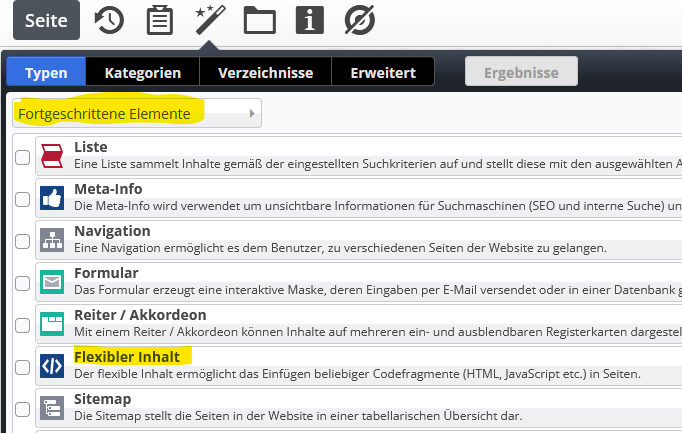Check the Liste checkbox
The height and width of the screenshot is (433, 682).
point(23,157)
